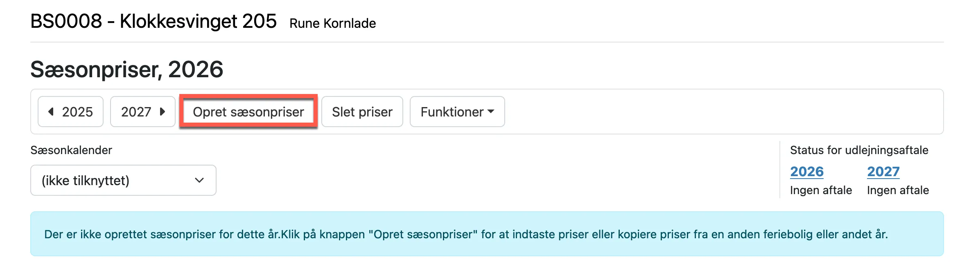The image size is (980, 264).
Task: Expand the (ikke tilknyttet) calendar selection
Action: point(122,180)
